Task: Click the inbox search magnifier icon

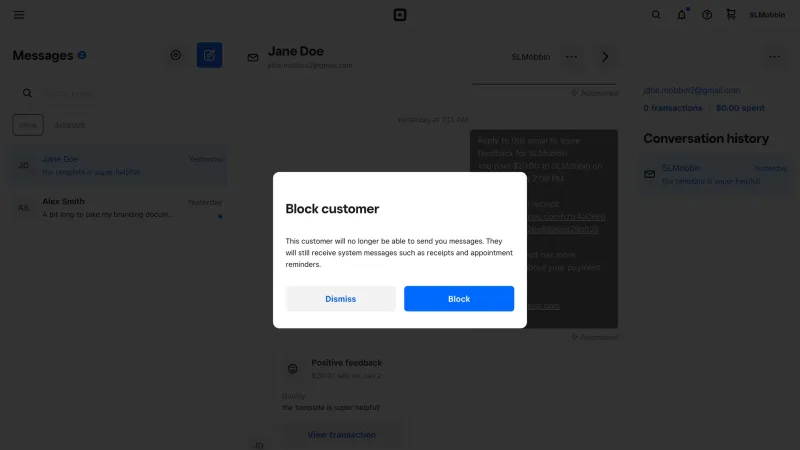Action: click(x=27, y=93)
